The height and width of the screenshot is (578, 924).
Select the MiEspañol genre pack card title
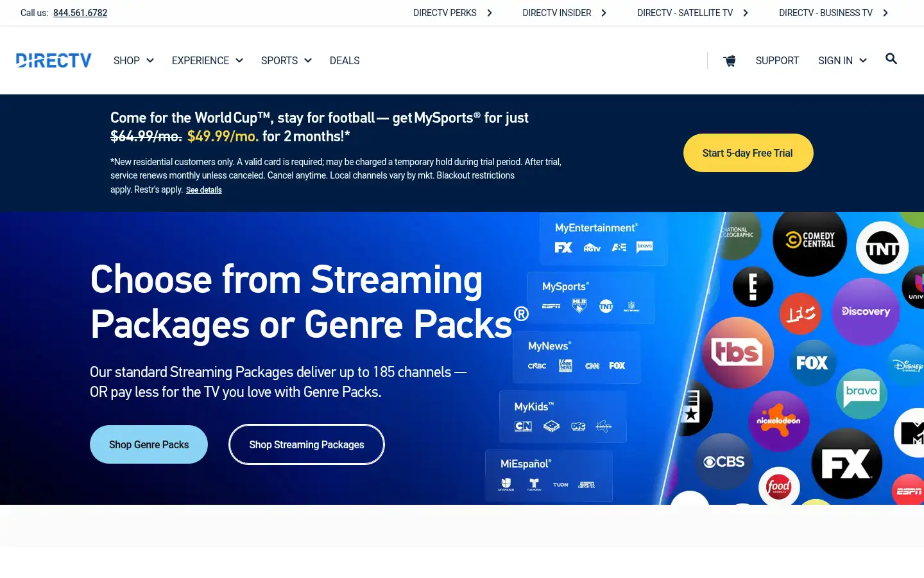(x=526, y=464)
